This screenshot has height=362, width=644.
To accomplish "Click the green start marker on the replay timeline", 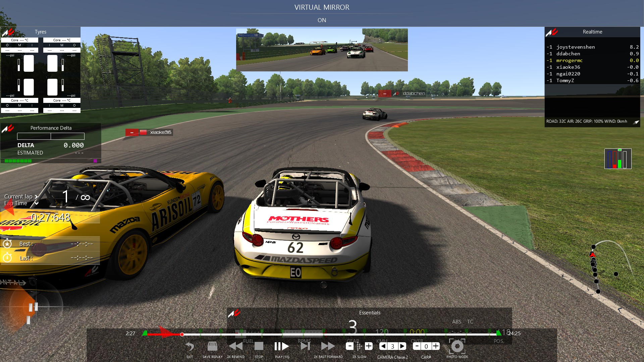I will point(145,333).
